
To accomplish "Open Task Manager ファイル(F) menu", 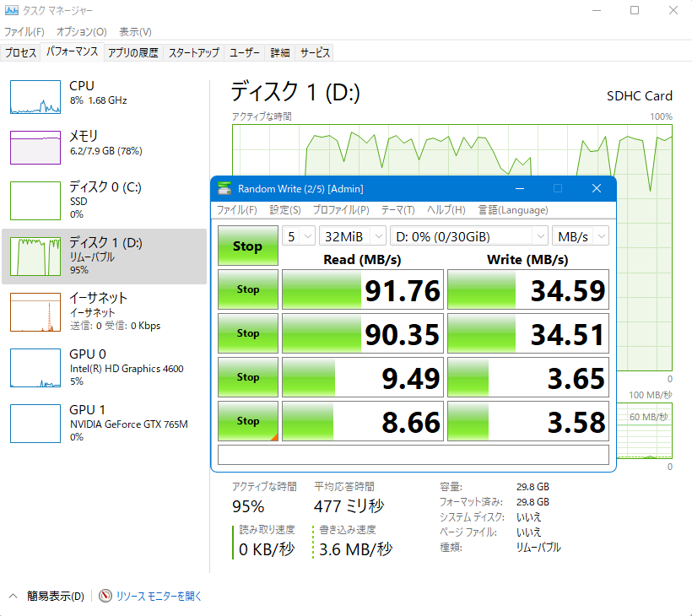I will 24,32.
